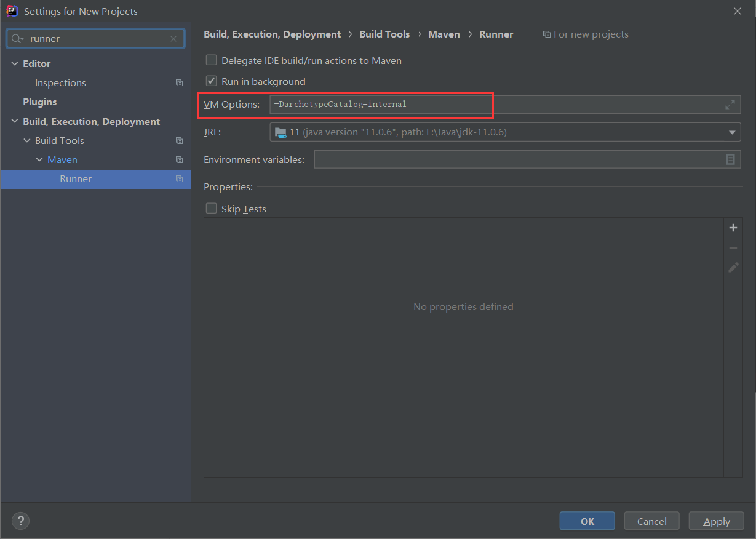
Task: Click the Cancel button
Action: point(652,521)
